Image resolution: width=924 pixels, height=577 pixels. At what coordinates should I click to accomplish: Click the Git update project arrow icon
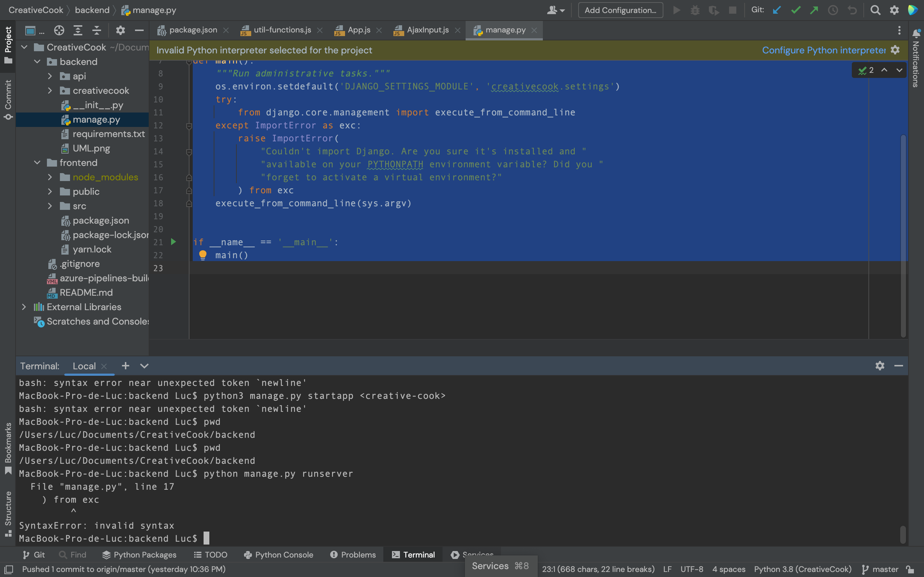click(777, 10)
